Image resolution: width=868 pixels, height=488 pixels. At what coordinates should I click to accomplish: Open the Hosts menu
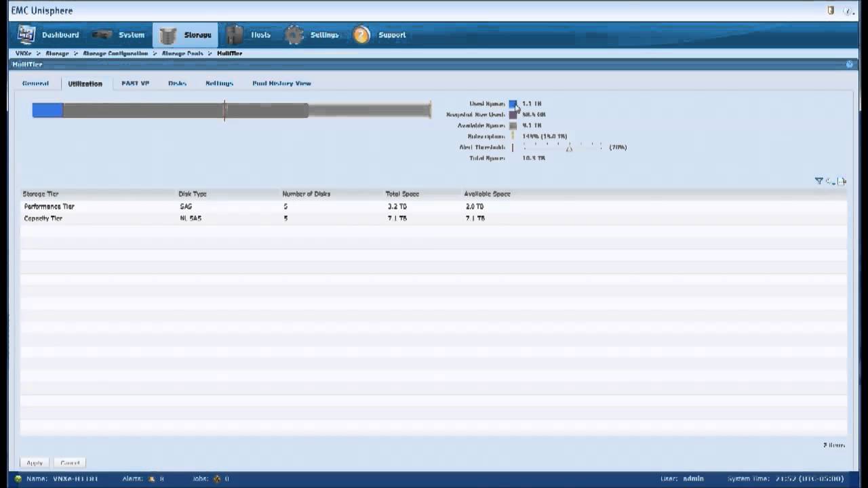coord(260,35)
